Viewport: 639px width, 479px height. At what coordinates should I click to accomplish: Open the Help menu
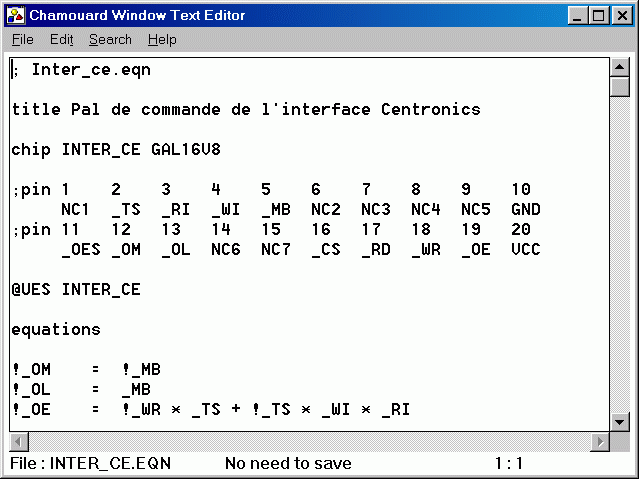click(162, 39)
